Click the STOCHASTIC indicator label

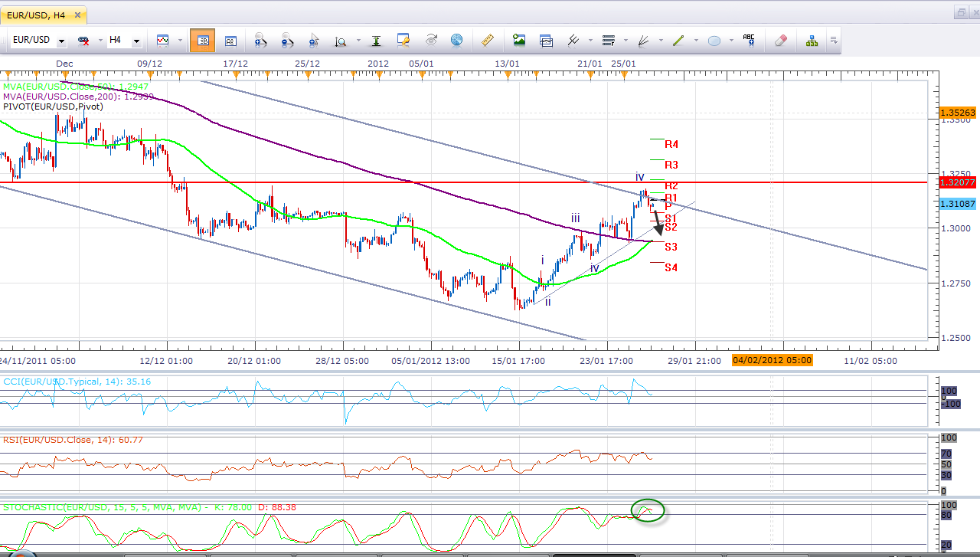tap(149, 507)
